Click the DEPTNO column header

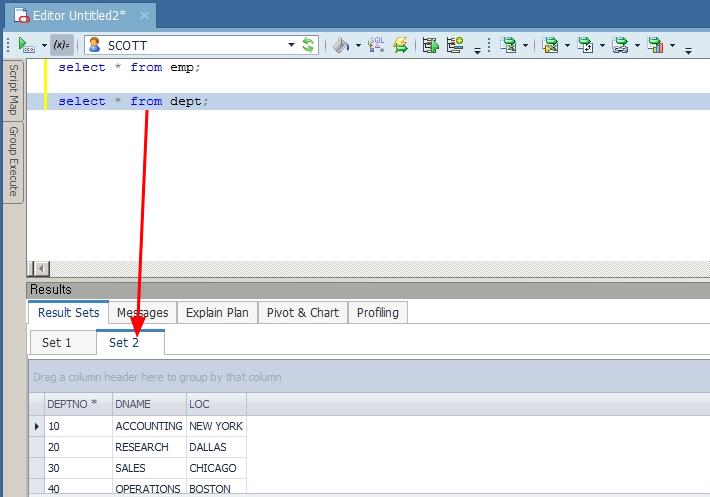73,404
